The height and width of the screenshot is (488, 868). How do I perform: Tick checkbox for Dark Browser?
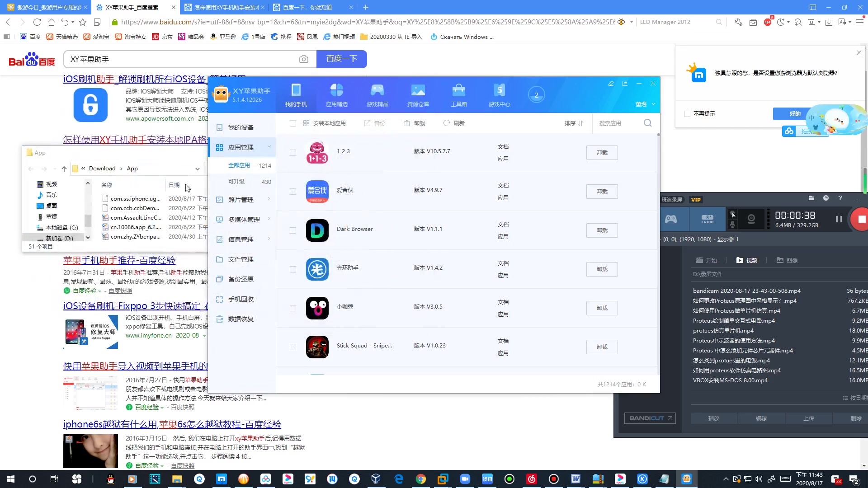tap(292, 230)
